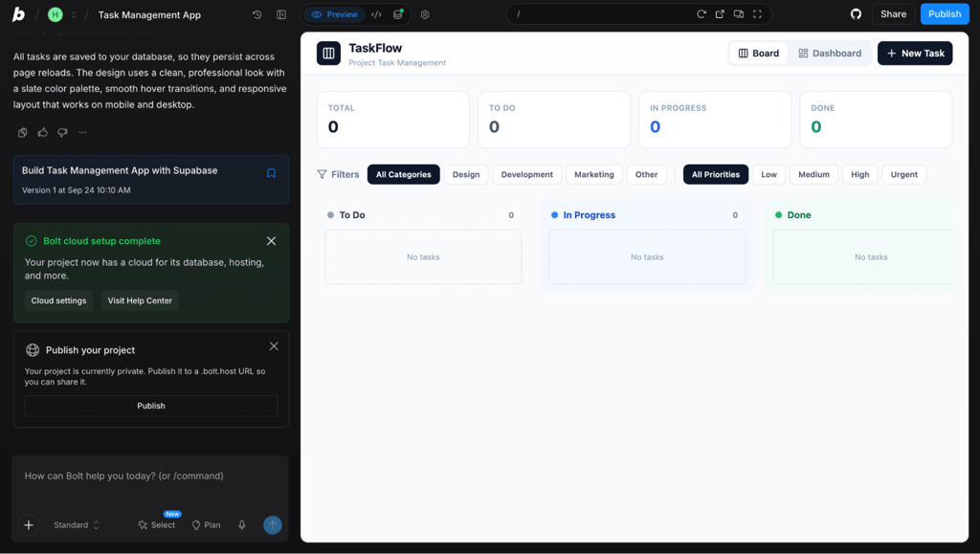980x554 pixels.
Task: Open more options ellipsis under message
Action: pos(82,132)
